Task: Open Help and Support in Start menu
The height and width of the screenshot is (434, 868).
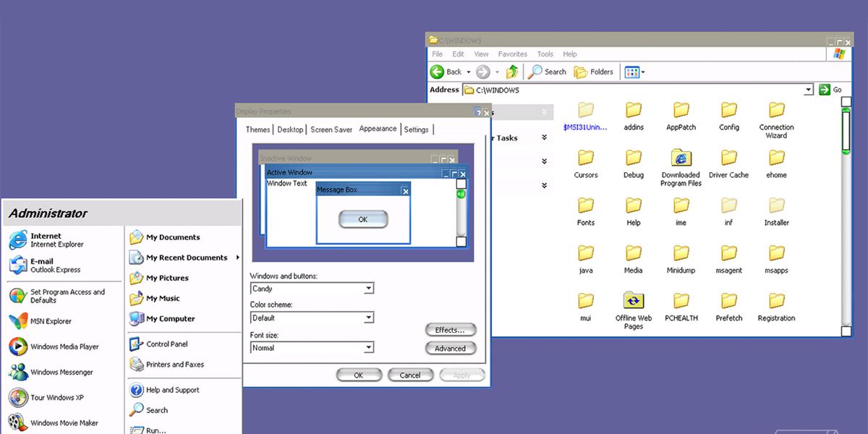Action: [164, 390]
